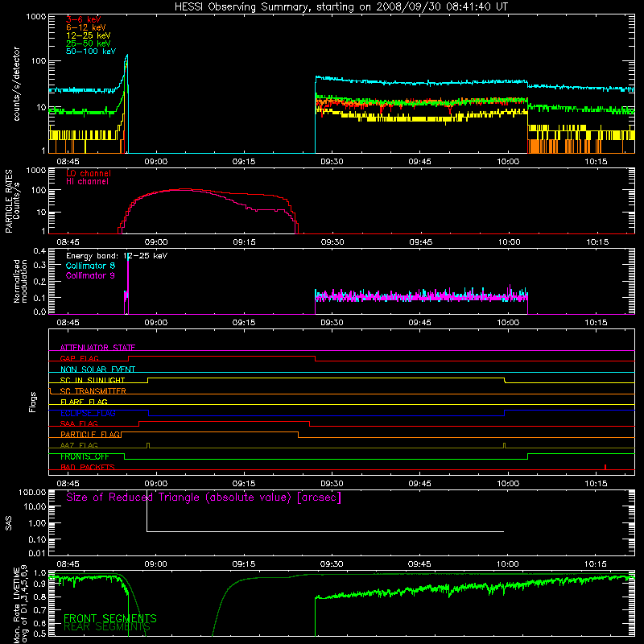This screenshot has height=644, width=644.
Task: Click the 100.00 value on SAS axis
Action: (32, 492)
